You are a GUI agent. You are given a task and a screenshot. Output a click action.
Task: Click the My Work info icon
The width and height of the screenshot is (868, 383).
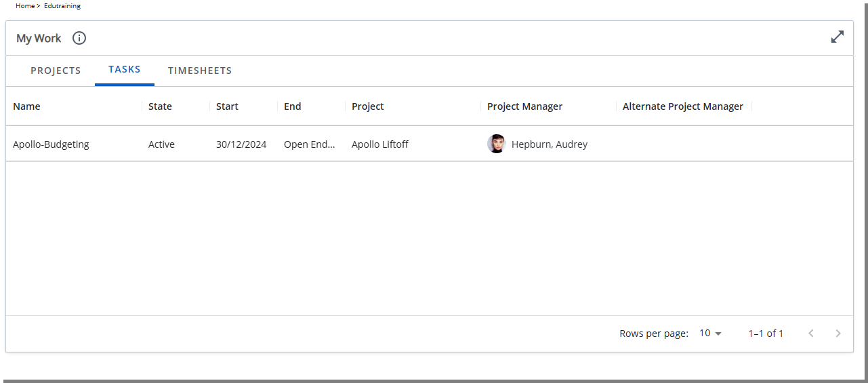point(79,38)
